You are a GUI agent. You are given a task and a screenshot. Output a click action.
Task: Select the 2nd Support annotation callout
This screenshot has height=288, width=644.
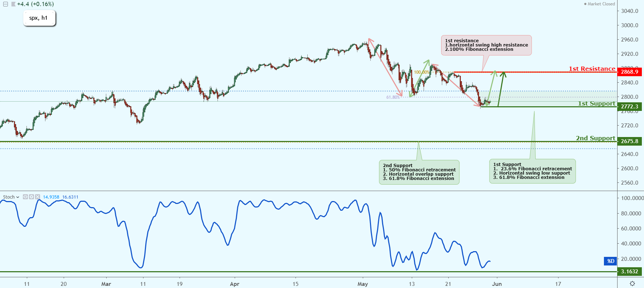(x=419, y=172)
